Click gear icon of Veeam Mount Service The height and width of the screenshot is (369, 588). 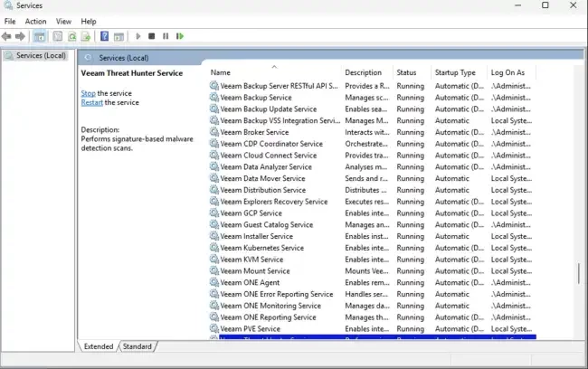pyautogui.click(x=214, y=270)
